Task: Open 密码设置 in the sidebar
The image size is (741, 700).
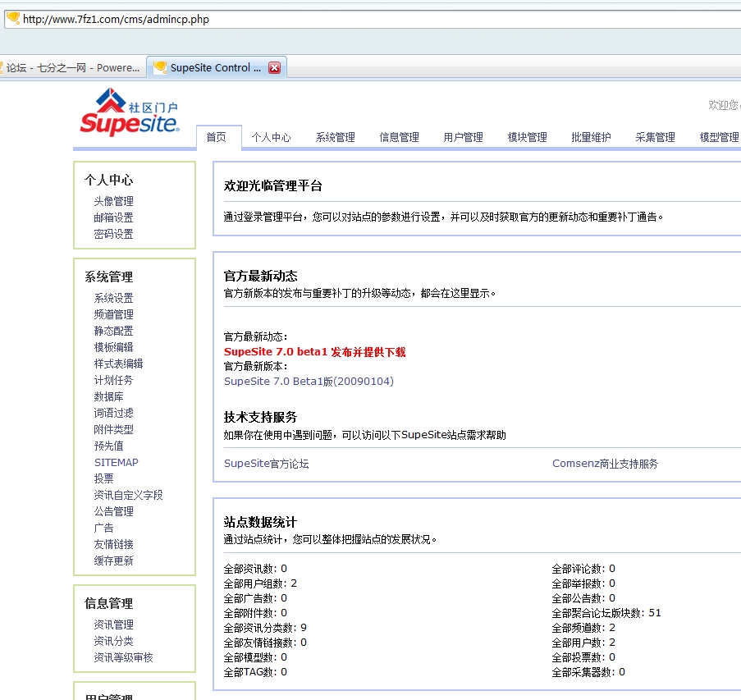Action: pos(113,234)
